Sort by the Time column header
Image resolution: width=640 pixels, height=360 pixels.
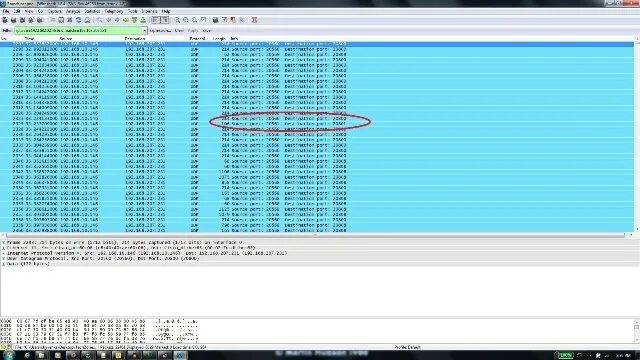pos(29,38)
